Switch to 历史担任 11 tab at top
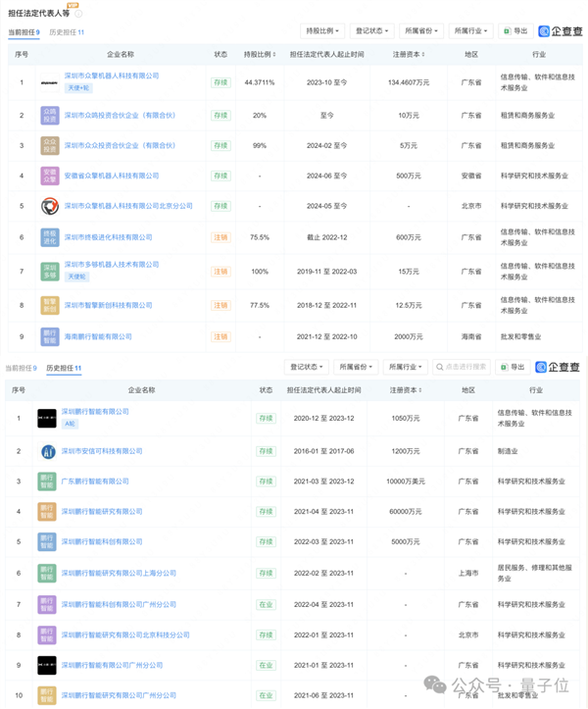Image resolution: width=588 pixels, height=709 pixels. (x=67, y=32)
